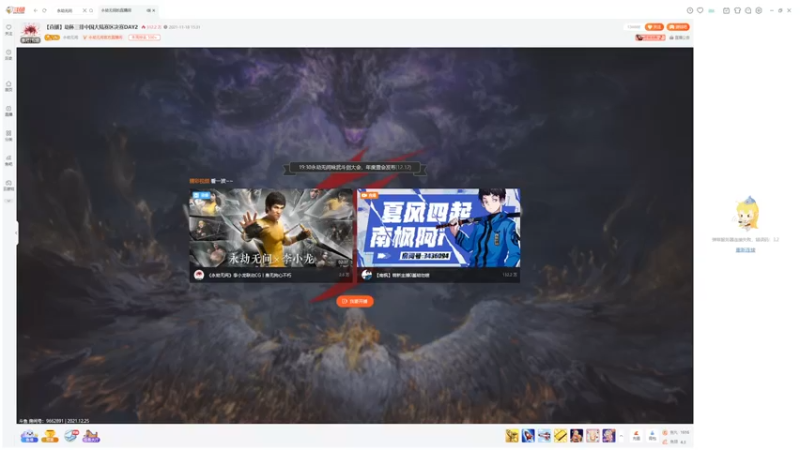Open the room announcement link at header right
The image size is (800, 450).
[x=679, y=37]
